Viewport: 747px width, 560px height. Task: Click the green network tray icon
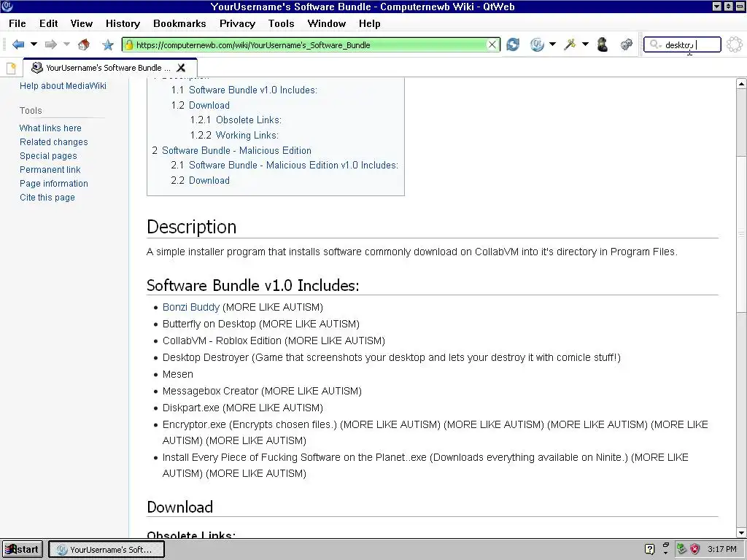pyautogui.click(x=682, y=549)
